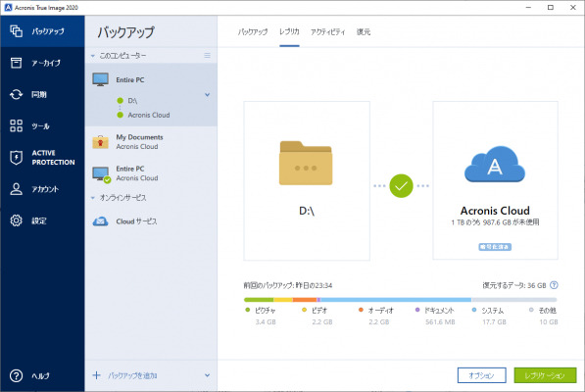The height and width of the screenshot is (392, 585).
Task: Click the Options button
Action: pyautogui.click(x=482, y=375)
